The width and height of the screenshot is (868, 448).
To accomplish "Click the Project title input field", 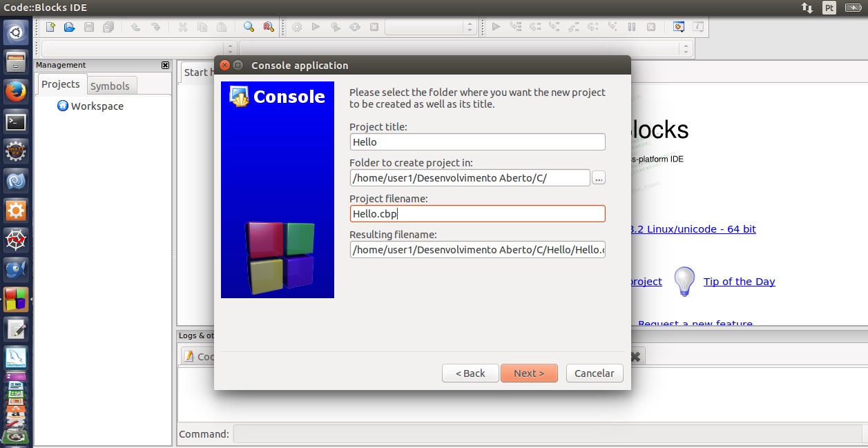I will 477,142.
